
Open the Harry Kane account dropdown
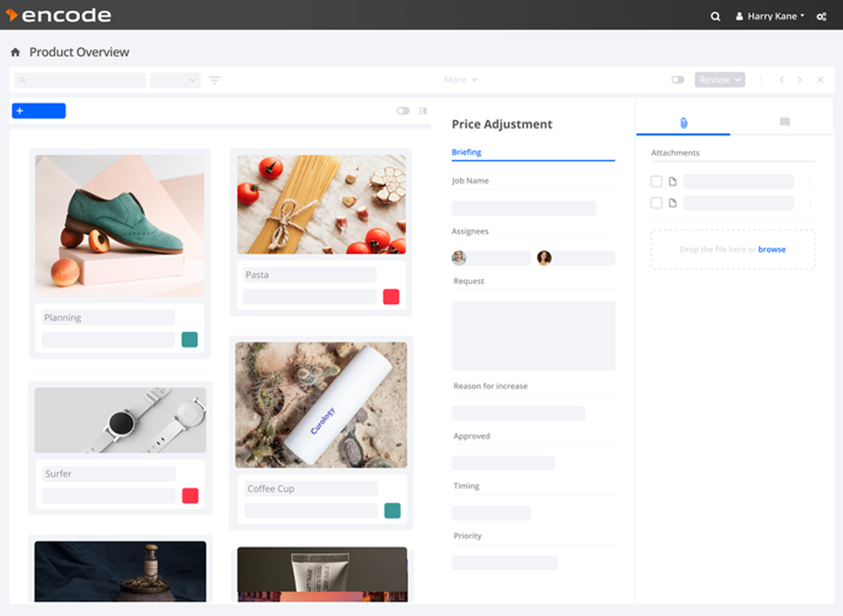click(x=769, y=15)
